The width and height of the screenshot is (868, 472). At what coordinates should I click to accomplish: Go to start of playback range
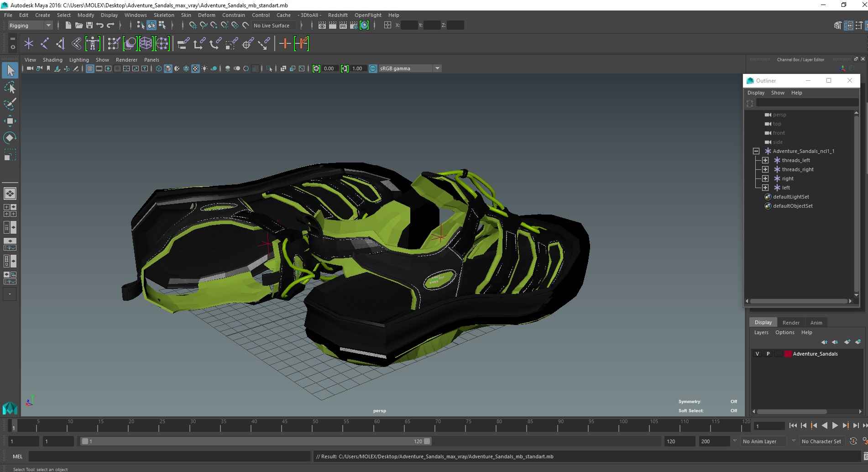pos(793,425)
